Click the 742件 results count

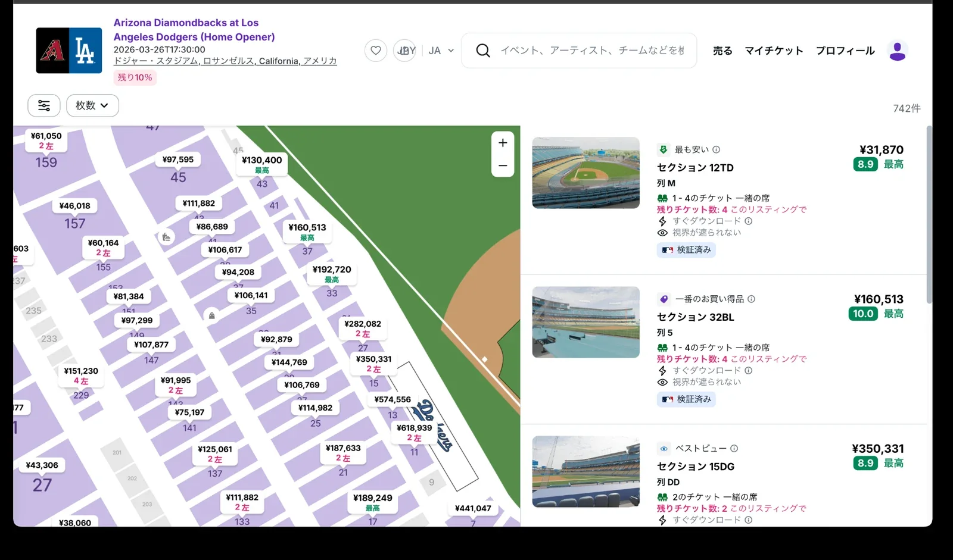tap(907, 108)
